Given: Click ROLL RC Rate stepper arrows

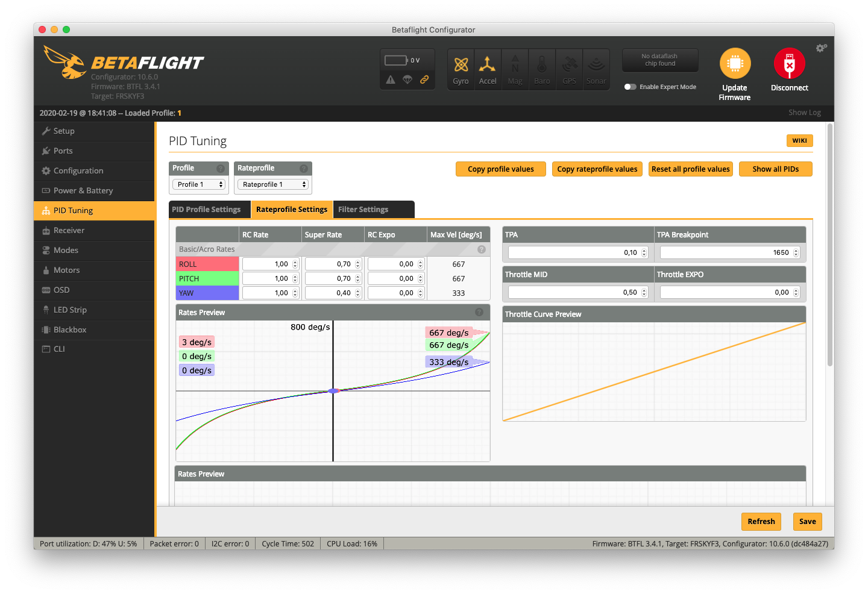Looking at the screenshot, I should click(x=295, y=264).
